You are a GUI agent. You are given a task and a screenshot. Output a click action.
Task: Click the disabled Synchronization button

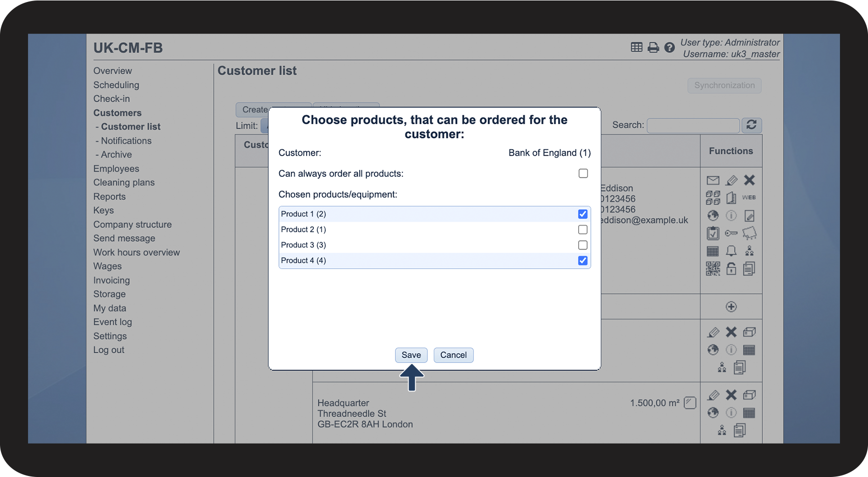(x=725, y=85)
